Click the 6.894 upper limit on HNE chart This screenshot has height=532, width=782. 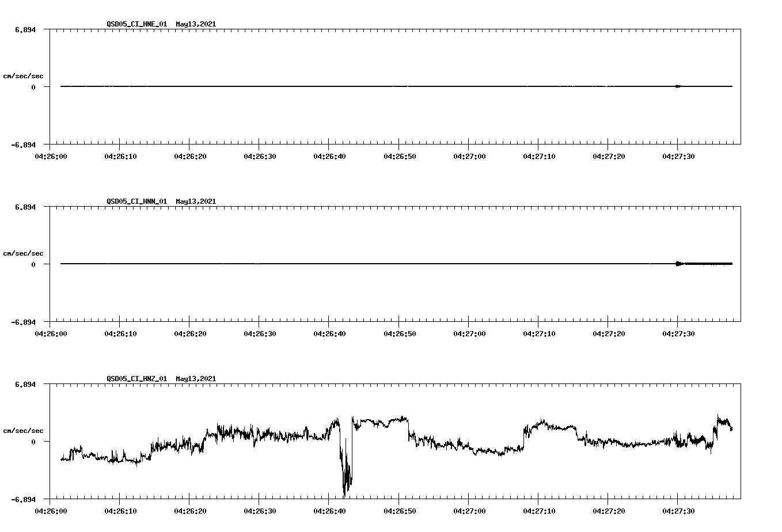point(25,29)
